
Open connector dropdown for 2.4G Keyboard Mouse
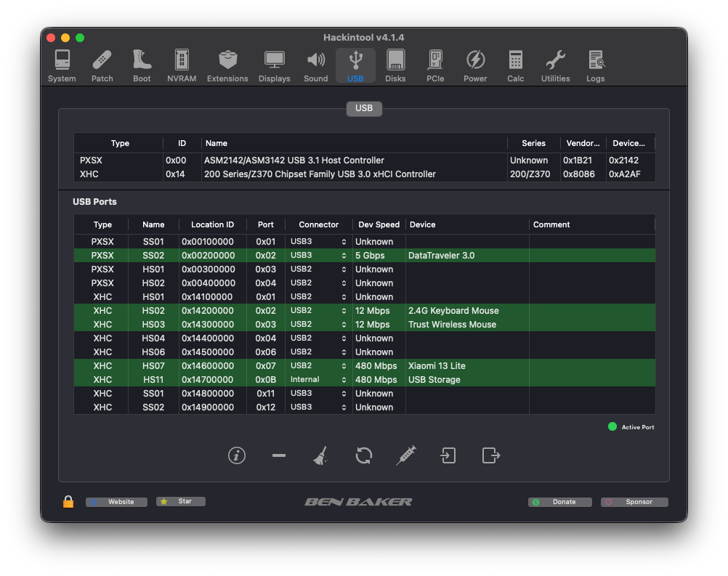tap(319, 311)
